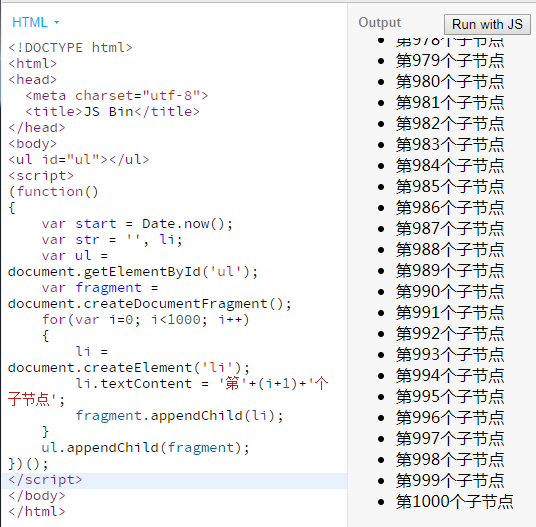Click output item 第986个子节点

pyautogui.click(x=450, y=208)
